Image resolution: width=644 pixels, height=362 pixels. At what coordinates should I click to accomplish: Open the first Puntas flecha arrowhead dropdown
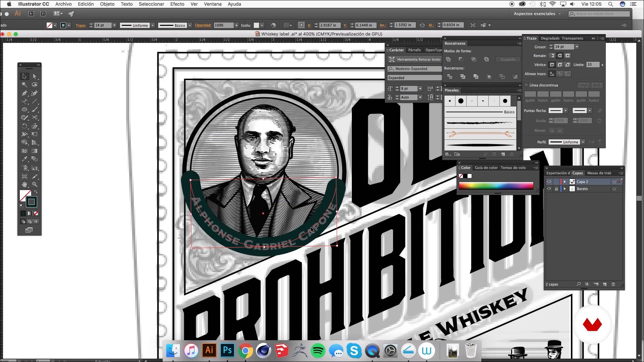[x=566, y=111]
